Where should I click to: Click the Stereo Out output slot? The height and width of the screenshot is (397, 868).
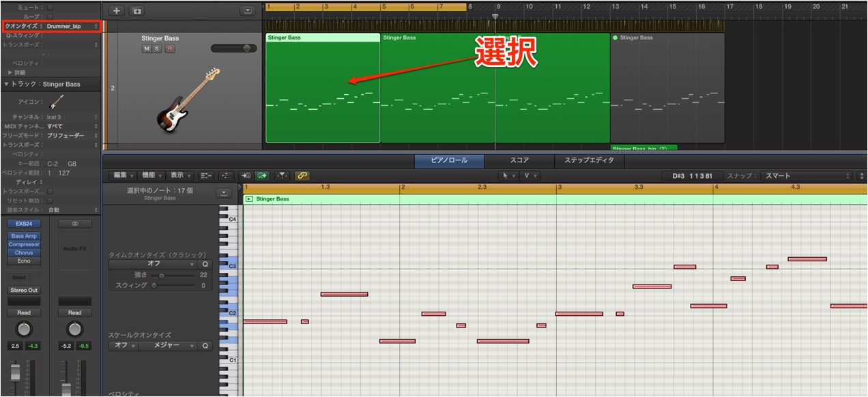pyautogui.click(x=24, y=291)
